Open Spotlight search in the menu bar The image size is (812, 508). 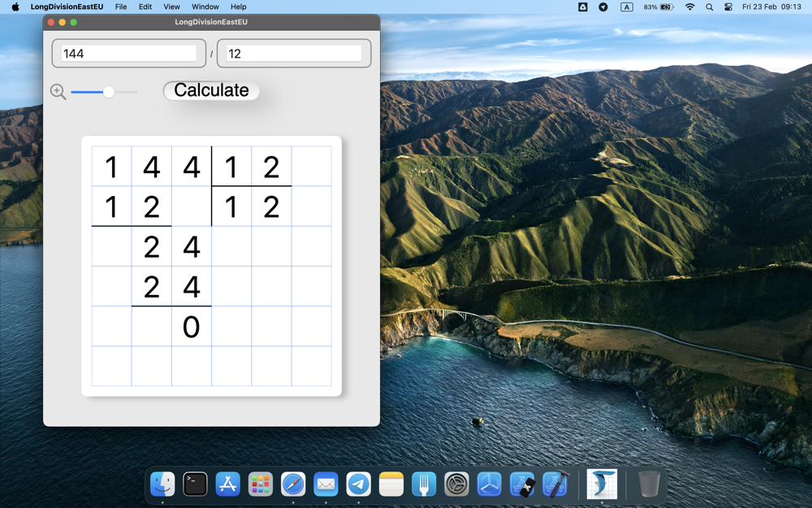pos(710,7)
